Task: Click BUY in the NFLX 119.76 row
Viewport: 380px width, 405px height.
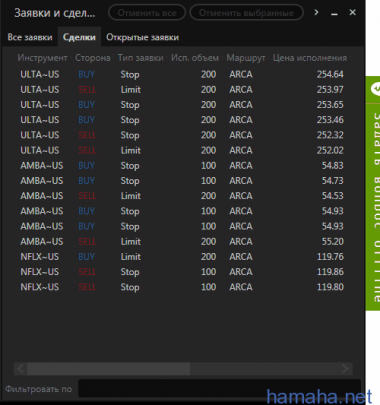Action: tap(86, 257)
